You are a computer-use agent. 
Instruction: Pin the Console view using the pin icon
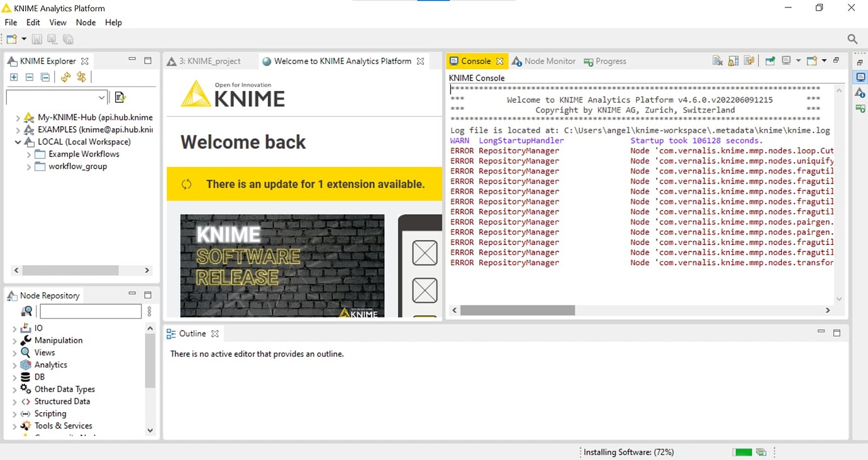(x=770, y=60)
